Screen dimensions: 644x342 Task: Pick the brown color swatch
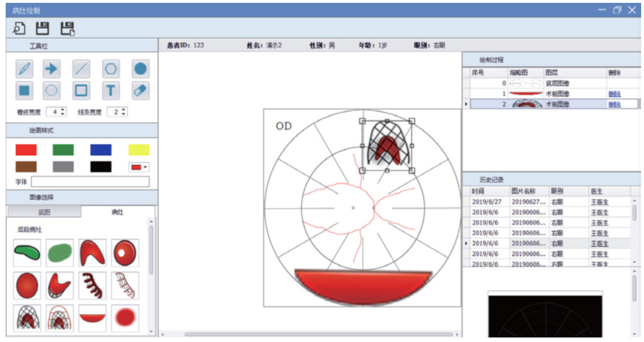click(x=26, y=166)
